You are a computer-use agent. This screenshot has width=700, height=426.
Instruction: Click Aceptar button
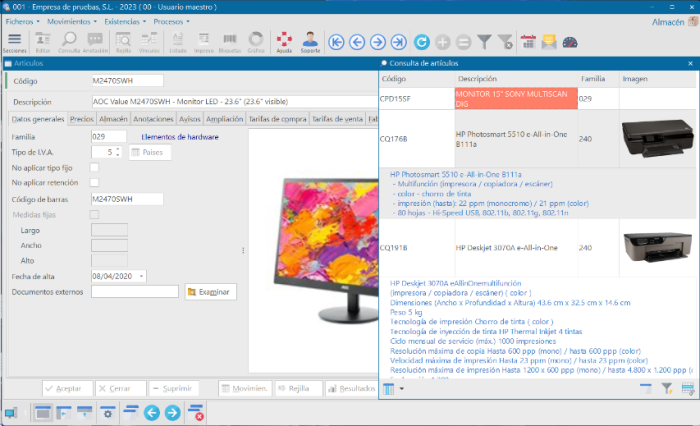pyautogui.click(x=68, y=388)
